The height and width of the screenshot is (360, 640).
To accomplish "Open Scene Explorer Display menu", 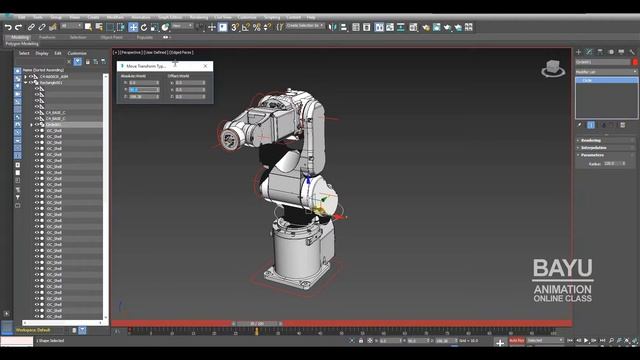I will pyautogui.click(x=42, y=53).
